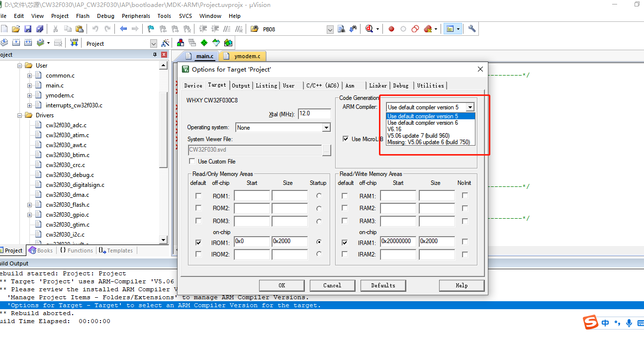The image size is (644, 338).
Task: Enable the Use Custom File checkbox
Action: pyautogui.click(x=192, y=161)
